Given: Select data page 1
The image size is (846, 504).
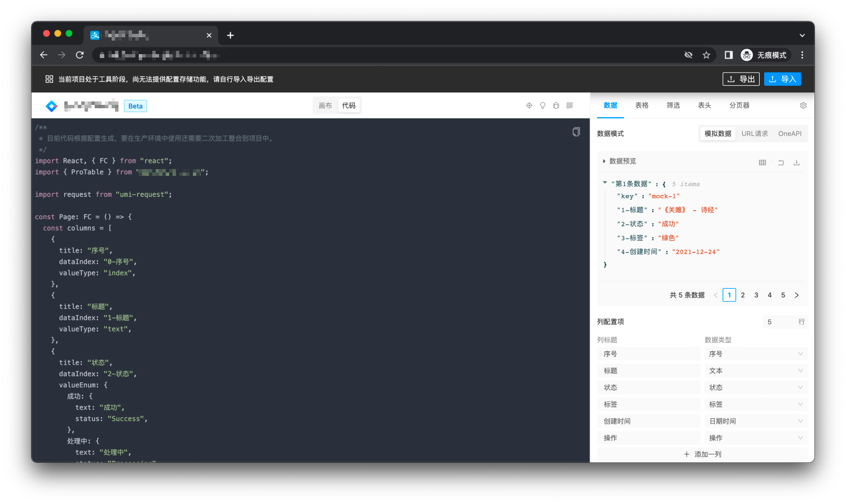Looking at the screenshot, I should (729, 295).
